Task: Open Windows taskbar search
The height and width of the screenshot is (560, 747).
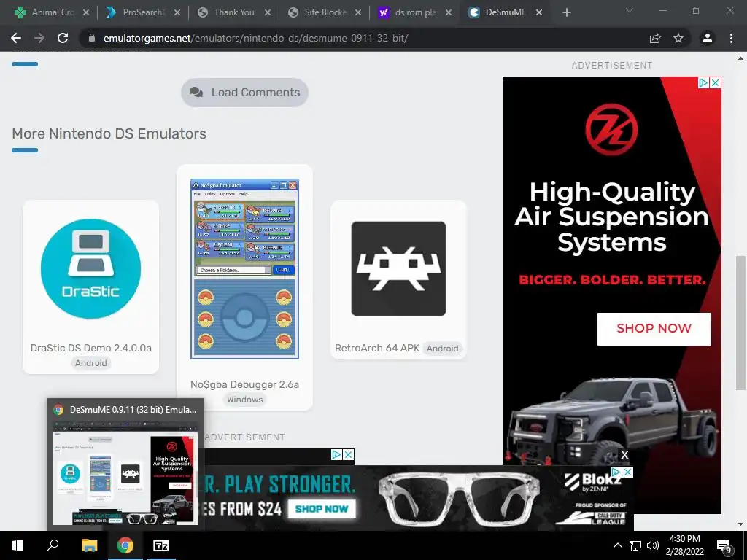Action: point(53,545)
